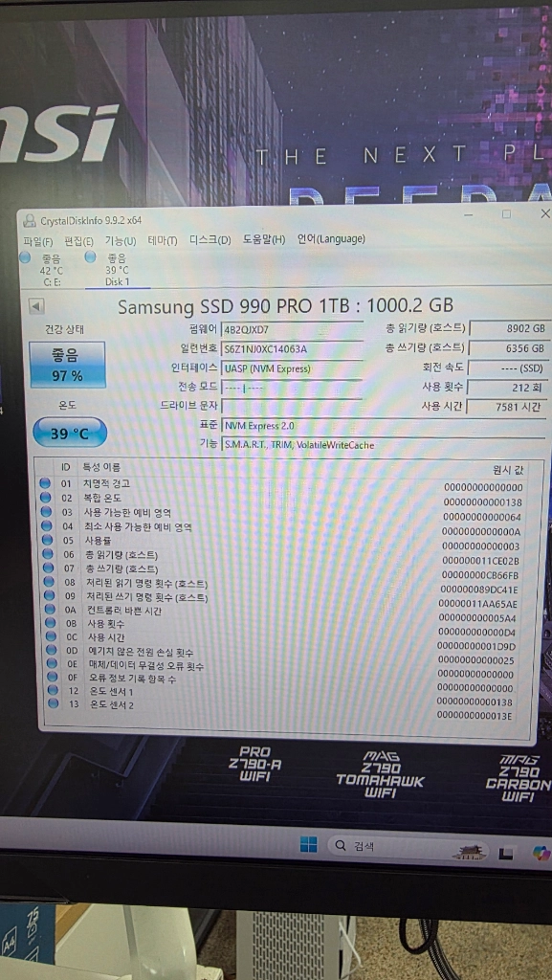Open the 언어(Language) menu
Image resolution: width=552 pixels, height=980 pixels.
coord(331,238)
